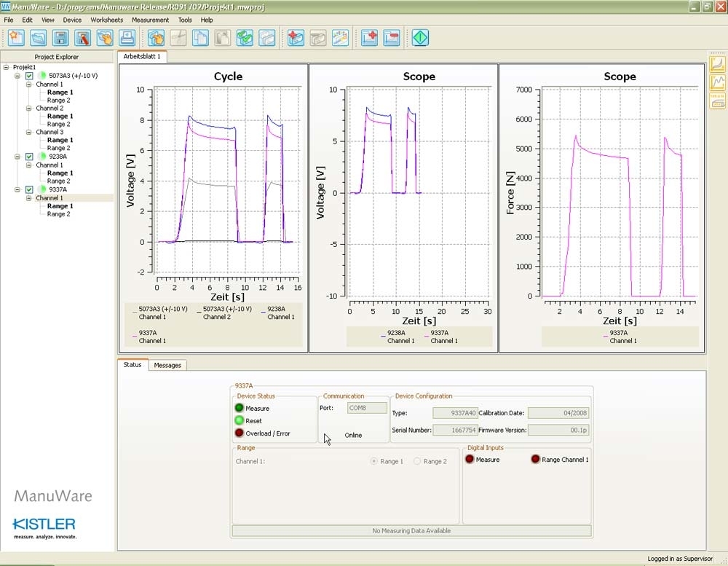
Task: Print using the printer toolbar icon
Action: click(127, 38)
